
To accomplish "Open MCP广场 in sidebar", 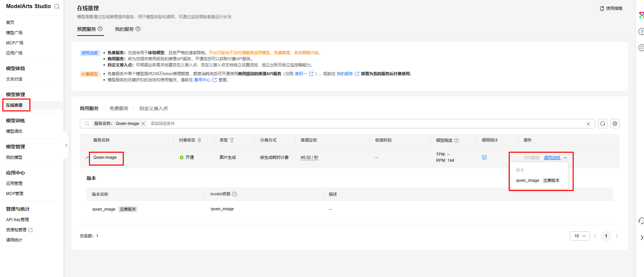I will (15, 43).
